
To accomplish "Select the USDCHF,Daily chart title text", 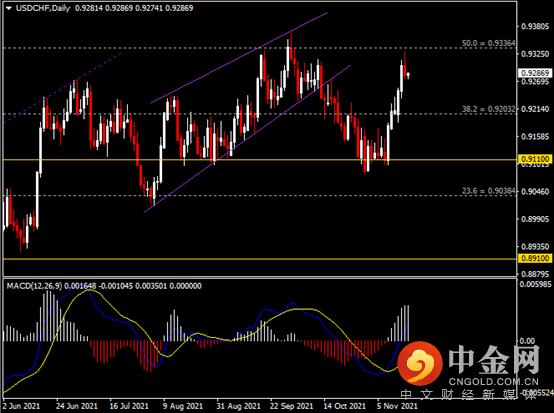I will tap(43, 8).
